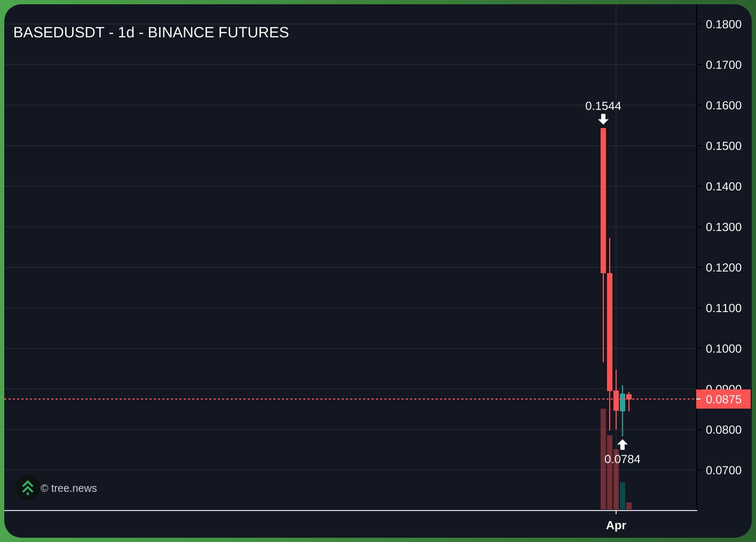
Task: Click the white up arrow below the lowest wick
Action: pyautogui.click(x=623, y=444)
